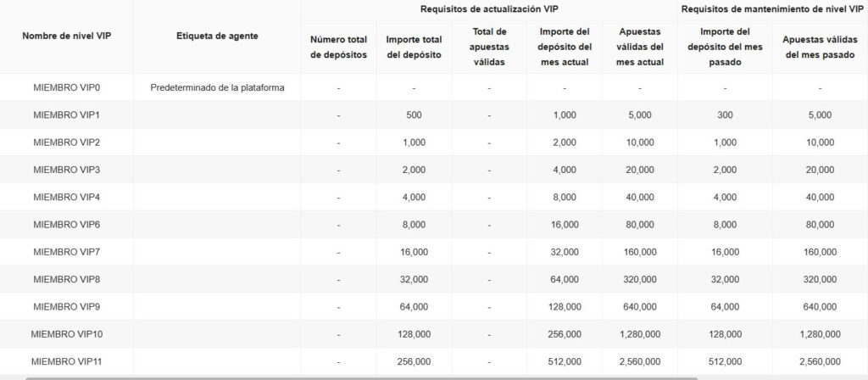Click VIP10's 256,000 current month deposit cell

[x=565, y=334]
